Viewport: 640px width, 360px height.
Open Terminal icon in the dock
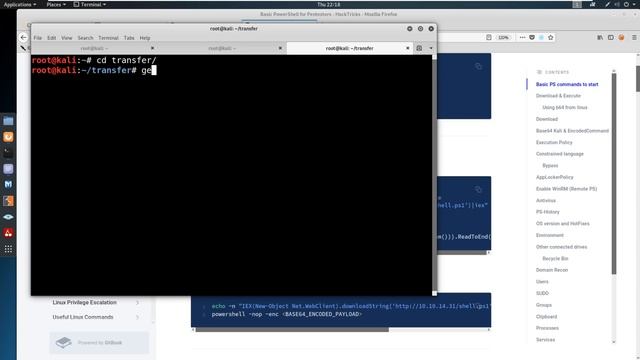click(x=8, y=153)
